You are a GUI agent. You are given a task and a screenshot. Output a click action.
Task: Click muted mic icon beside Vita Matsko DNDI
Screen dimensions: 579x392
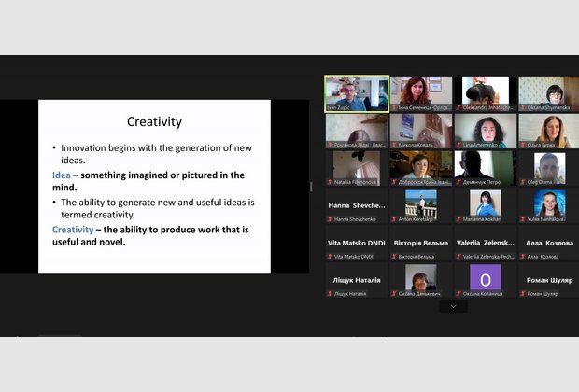coord(330,257)
